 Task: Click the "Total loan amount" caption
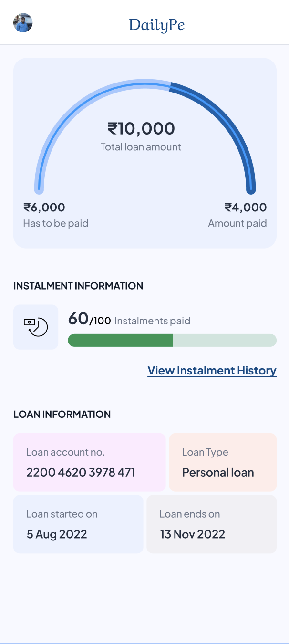point(141,147)
